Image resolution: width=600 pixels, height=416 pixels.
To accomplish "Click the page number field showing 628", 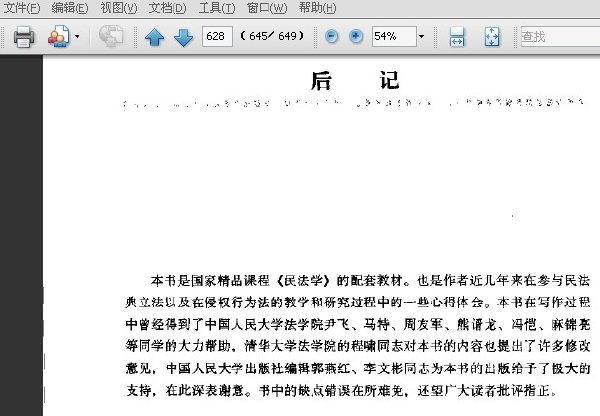I will point(217,36).
